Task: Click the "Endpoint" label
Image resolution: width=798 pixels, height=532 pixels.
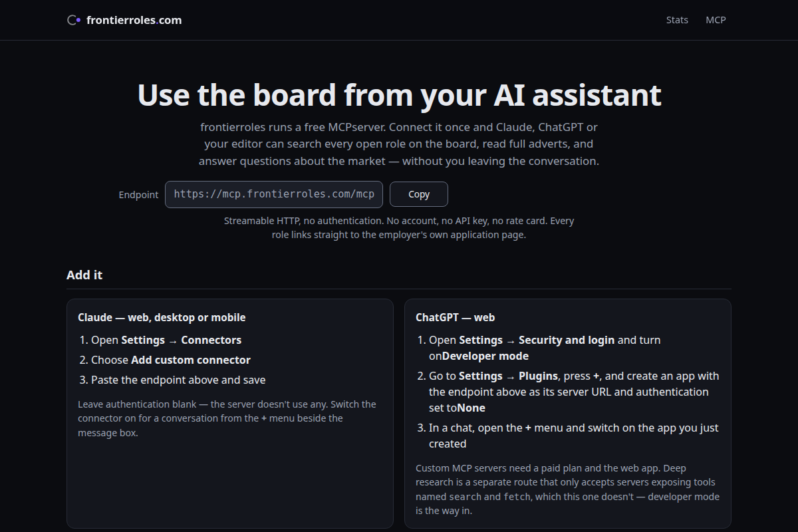Action: (138, 195)
